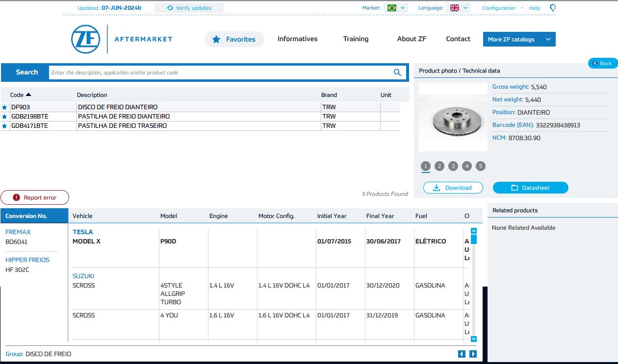Show product photo number 2
Screen dimensions: 618x364
(439, 166)
